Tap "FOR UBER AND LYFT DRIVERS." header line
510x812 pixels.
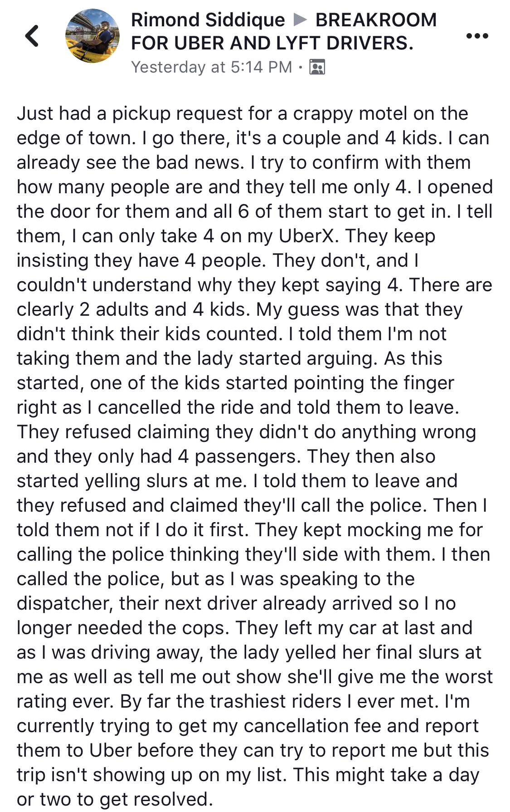pos(272,43)
